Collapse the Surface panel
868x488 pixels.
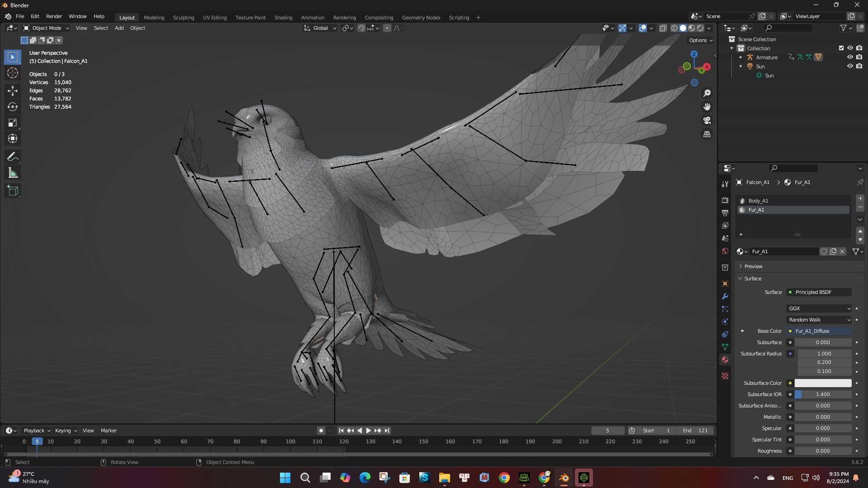(x=753, y=279)
